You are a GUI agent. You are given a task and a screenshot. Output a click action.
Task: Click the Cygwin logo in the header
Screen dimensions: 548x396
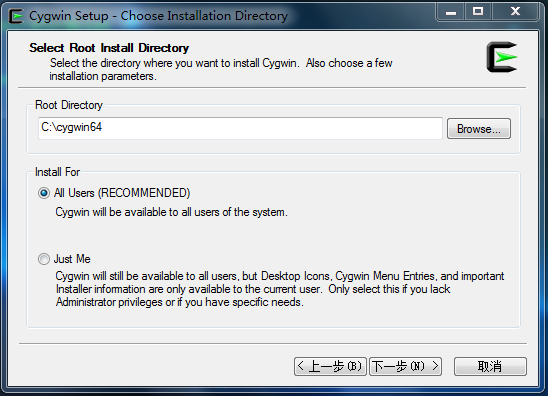(502, 57)
